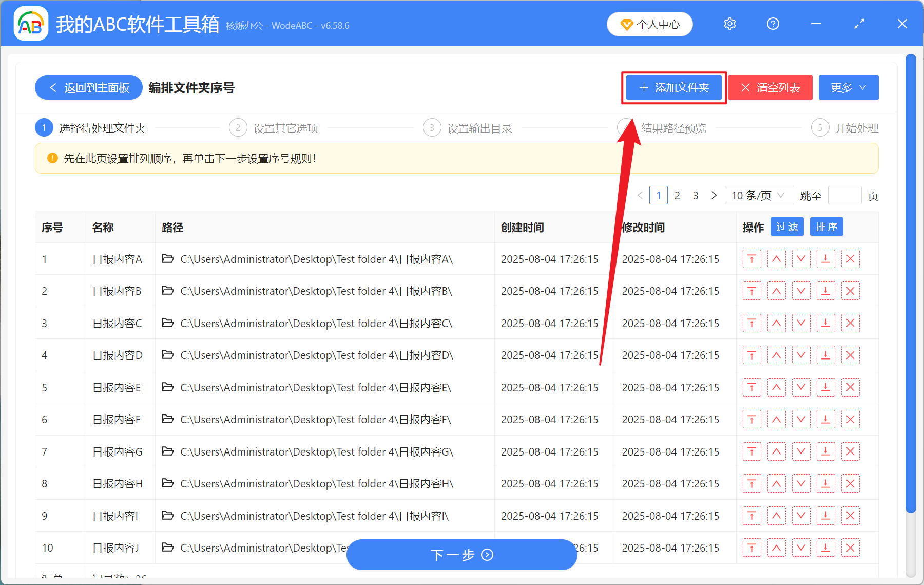Click 清空列表 to clear the list

(x=769, y=87)
